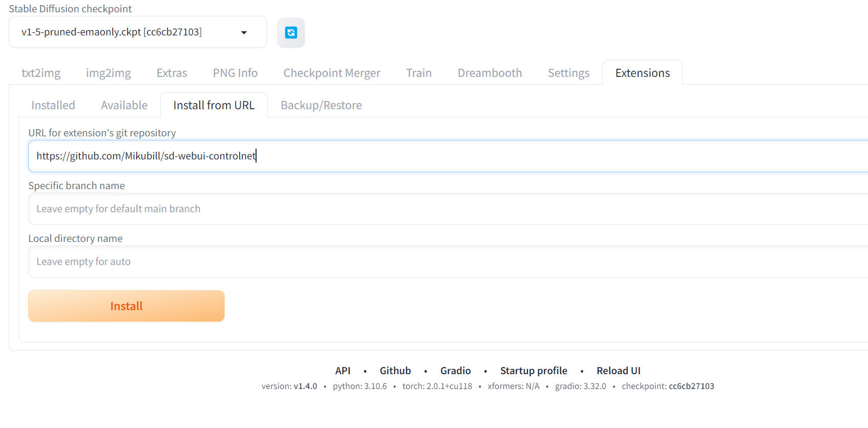868x428 pixels.
Task: Click the 'torch: 2.0.1+cu118' footer text
Action: pyautogui.click(x=437, y=386)
